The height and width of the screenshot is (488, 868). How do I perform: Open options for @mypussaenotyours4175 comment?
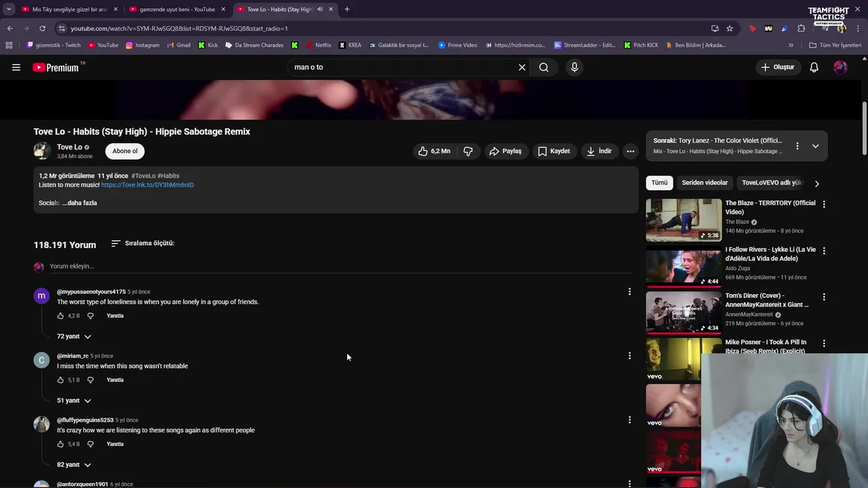pyautogui.click(x=629, y=291)
